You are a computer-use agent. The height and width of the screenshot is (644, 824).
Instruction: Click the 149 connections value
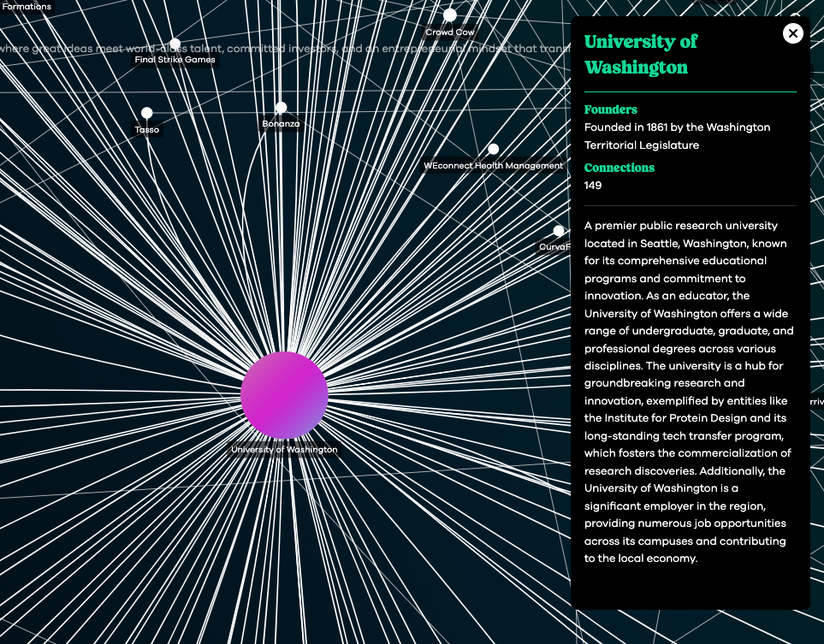(x=593, y=186)
